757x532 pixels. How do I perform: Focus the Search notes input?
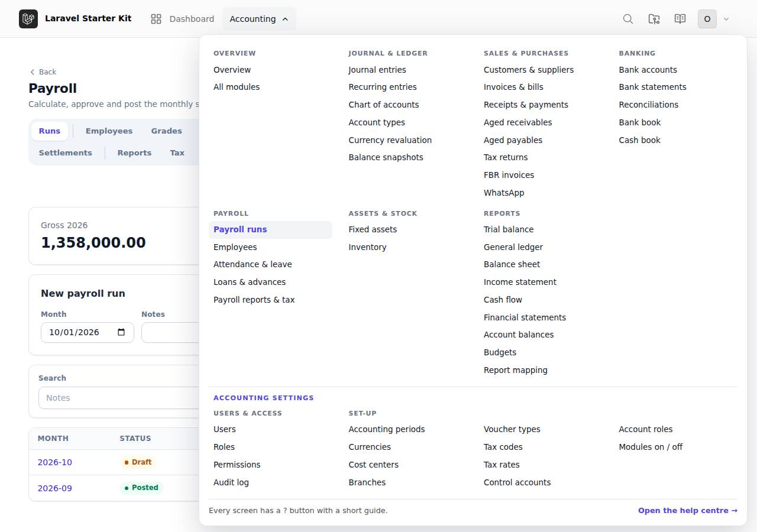click(119, 398)
